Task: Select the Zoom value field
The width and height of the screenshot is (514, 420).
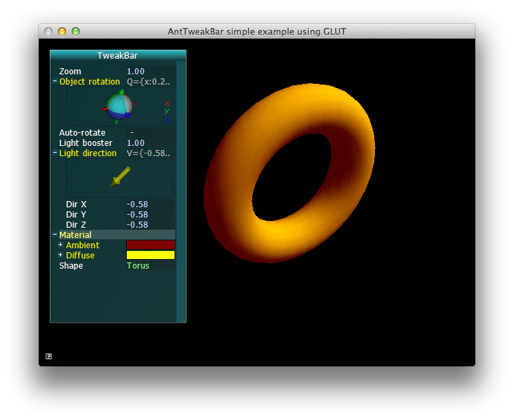Action: click(151, 71)
